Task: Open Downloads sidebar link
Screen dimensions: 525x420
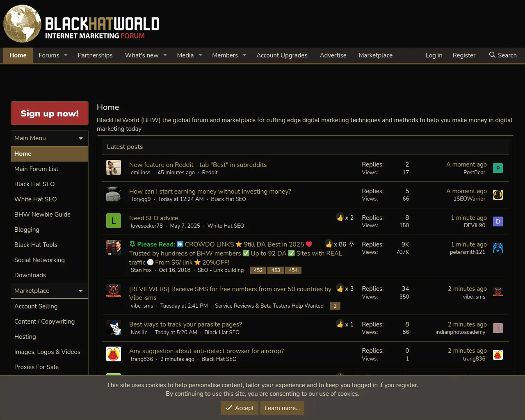Action: [x=50, y=275]
